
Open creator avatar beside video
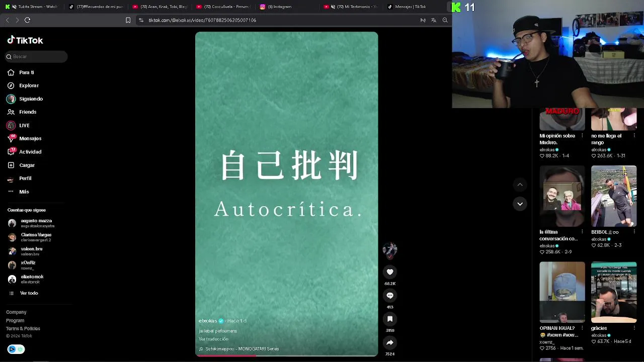(x=390, y=250)
